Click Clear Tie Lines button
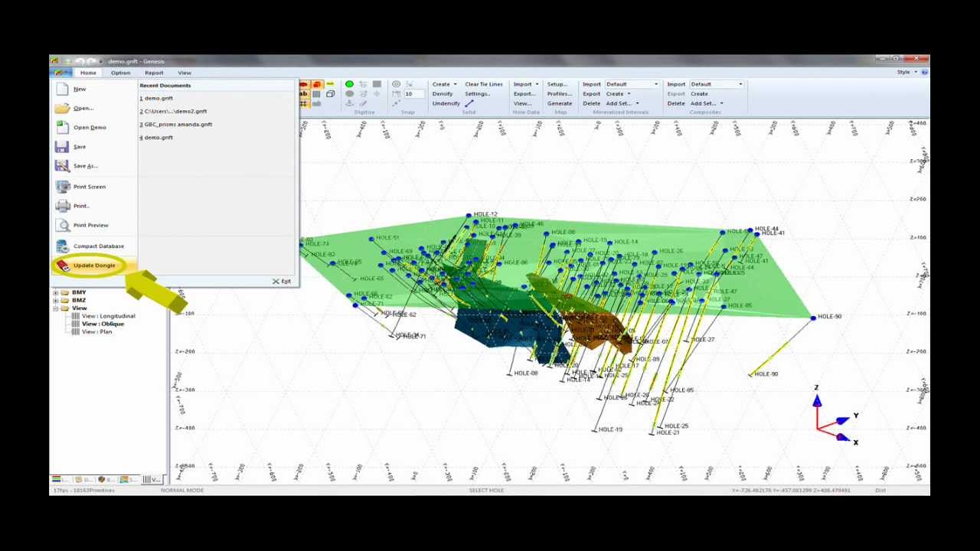 pos(484,84)
